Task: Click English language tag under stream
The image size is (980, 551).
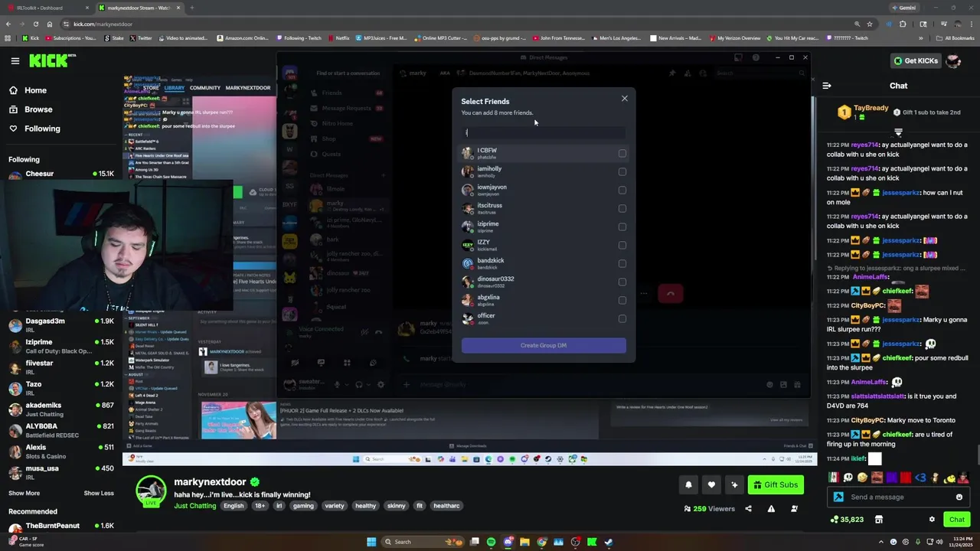Action: pos(234,506)
